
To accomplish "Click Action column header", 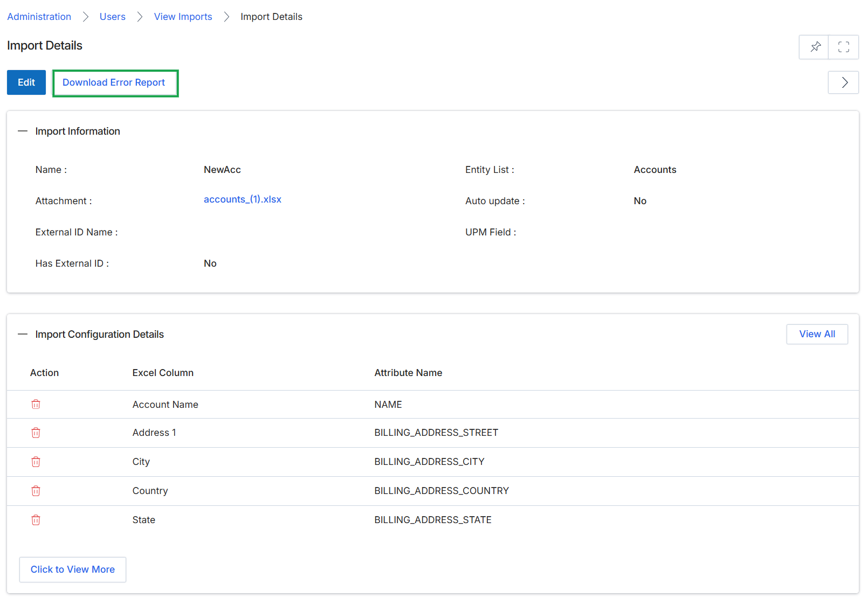I will click(x=44, y=373).
